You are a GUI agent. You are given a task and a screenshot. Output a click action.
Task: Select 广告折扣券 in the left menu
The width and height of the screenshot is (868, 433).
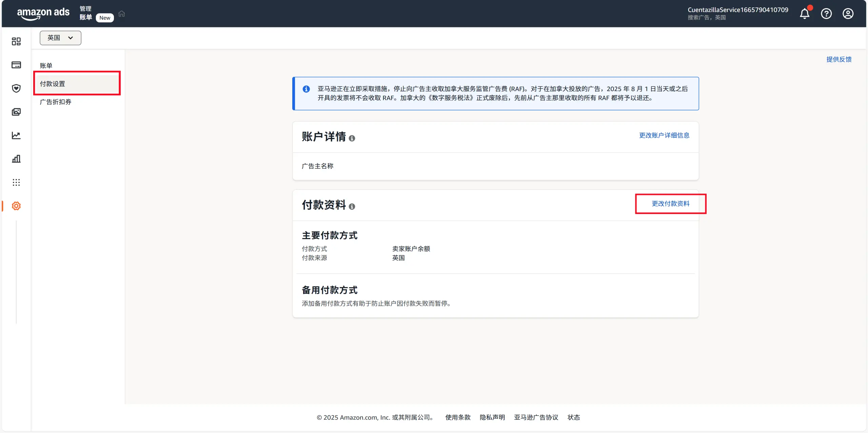click(56, 102)
